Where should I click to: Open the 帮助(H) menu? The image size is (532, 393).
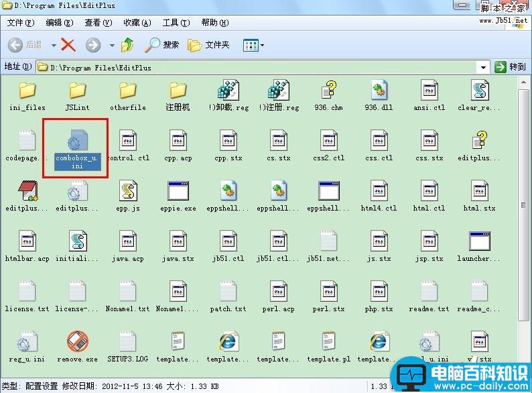point(215,23)
